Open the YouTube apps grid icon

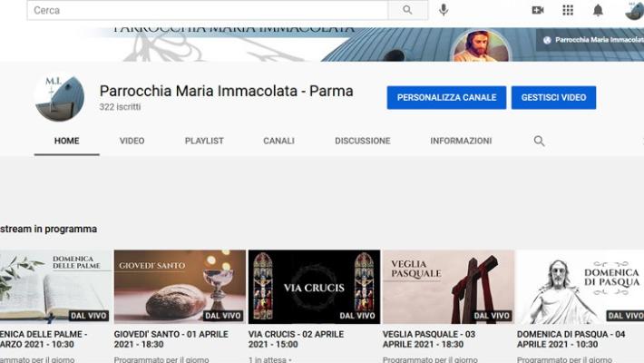[x=568, y=10]
